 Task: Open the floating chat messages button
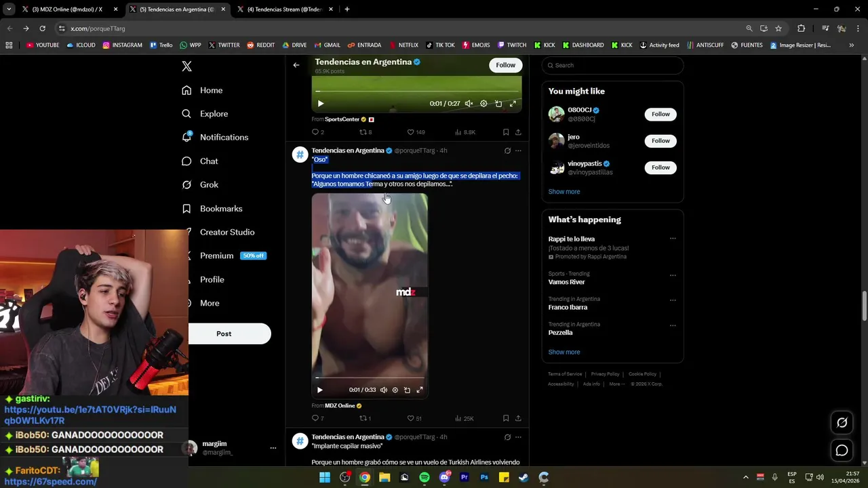click(842, 450)
